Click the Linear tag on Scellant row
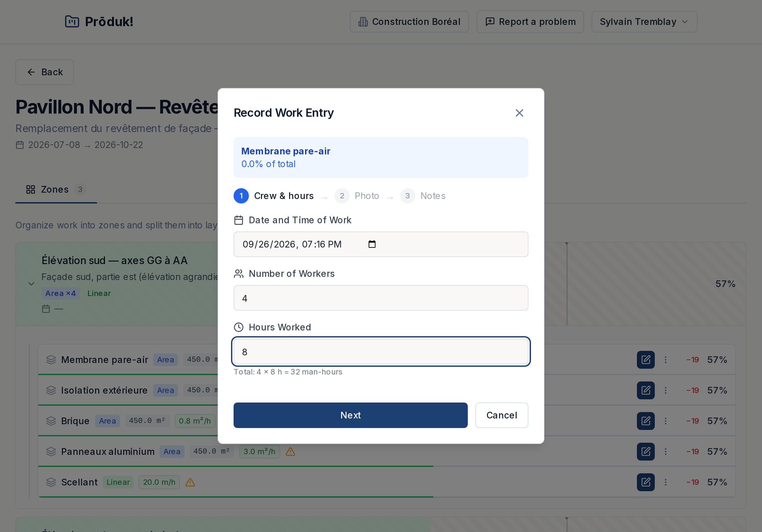This screenshot has width=762, height=532. tap(118, 482)
